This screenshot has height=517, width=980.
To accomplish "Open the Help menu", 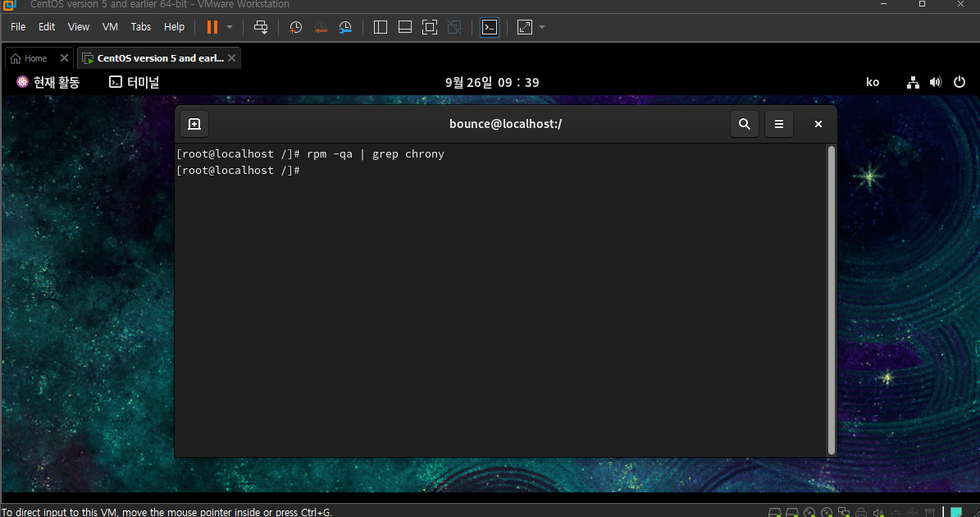I will (x=175, y=27).
